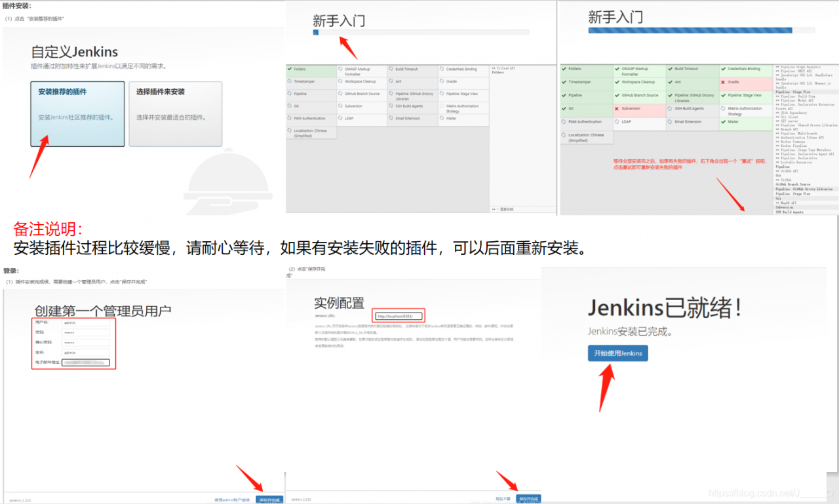Click the green check beside Pipeline: Stage View

click(724, 95)
